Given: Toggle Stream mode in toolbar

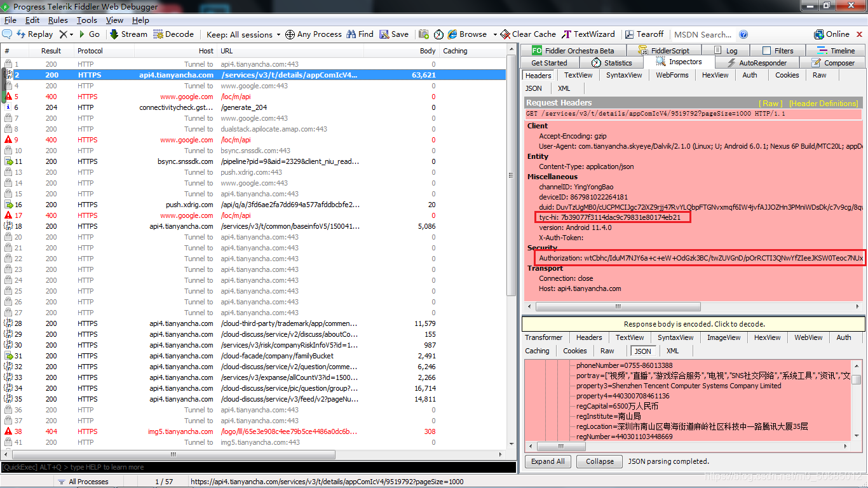Looking at the screenshot, I should click(128, 34).
